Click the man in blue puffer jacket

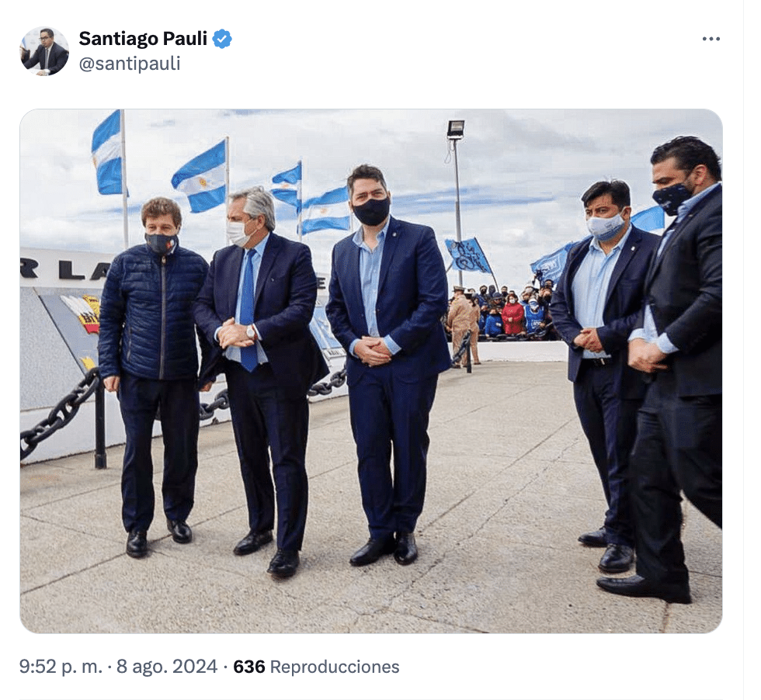(x=153, y=373)
